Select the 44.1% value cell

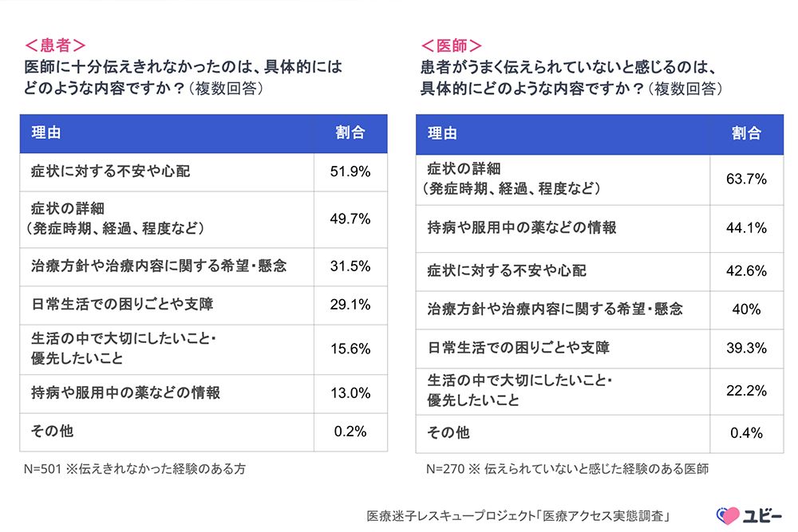[x=746, y=228]
